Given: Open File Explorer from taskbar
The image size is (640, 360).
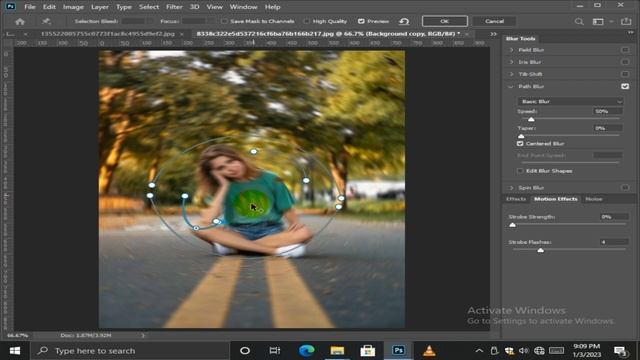Looking at the screenshot, I should coord(337,351).
